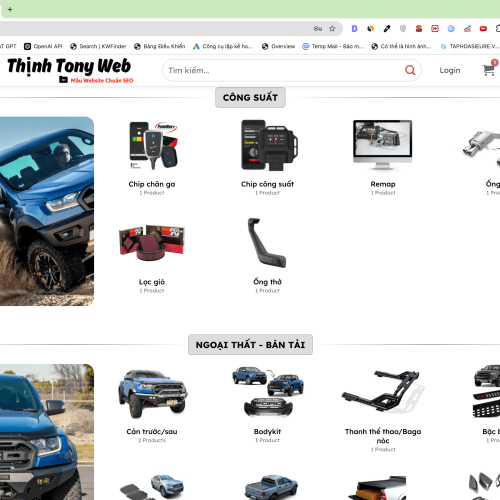Screen dimensions: 500x500
Task: Open Chip chân ga product image
Action: [x=153, y=145]
